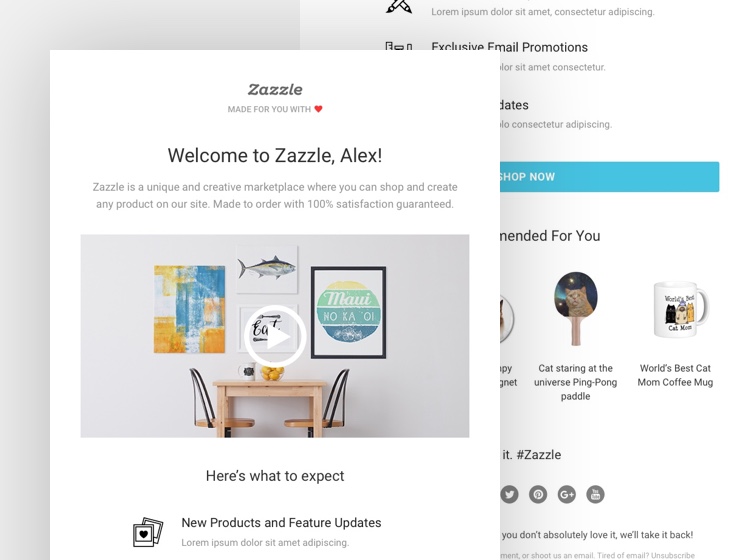Open the Twitter social icon
This screenshot has height=560, width=750.
509,494
